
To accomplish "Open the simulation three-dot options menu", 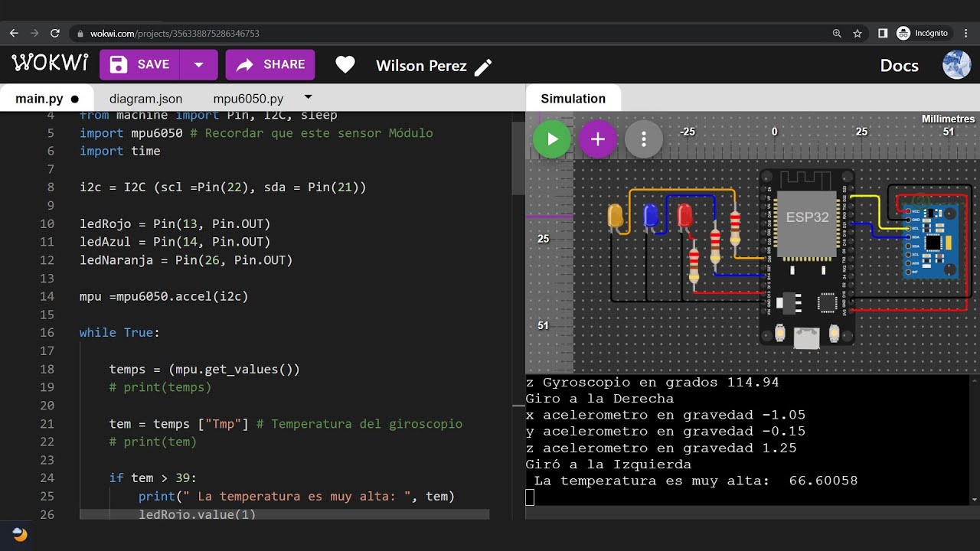I will [x=644, y=139].
